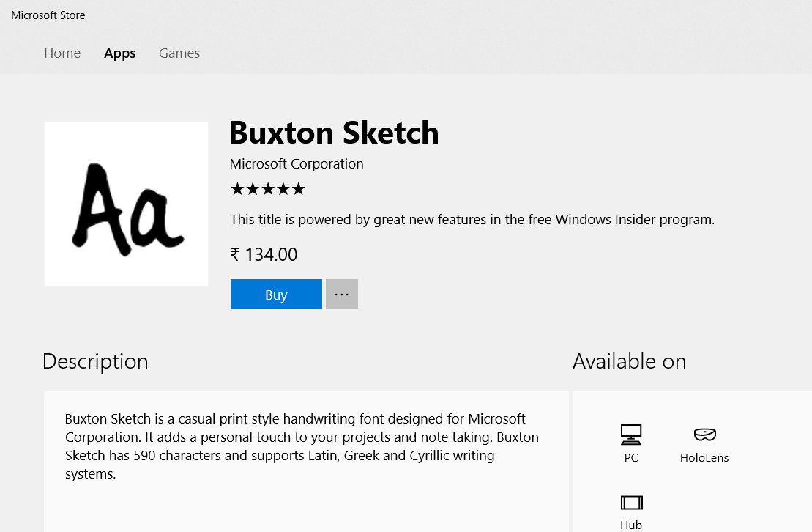Click the Hub device icon
This screenshot has width=812, height=532.
(630, 503)
